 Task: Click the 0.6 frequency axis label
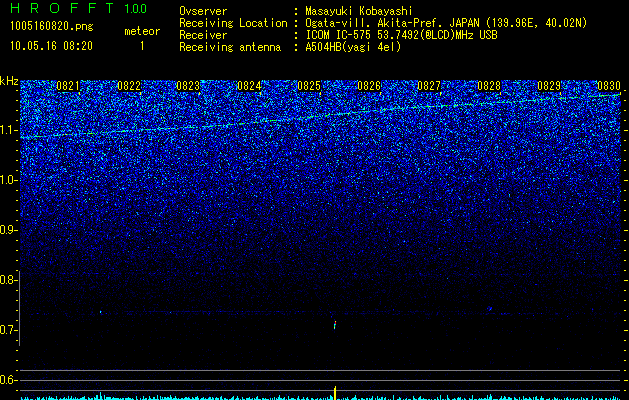point(8,380)
